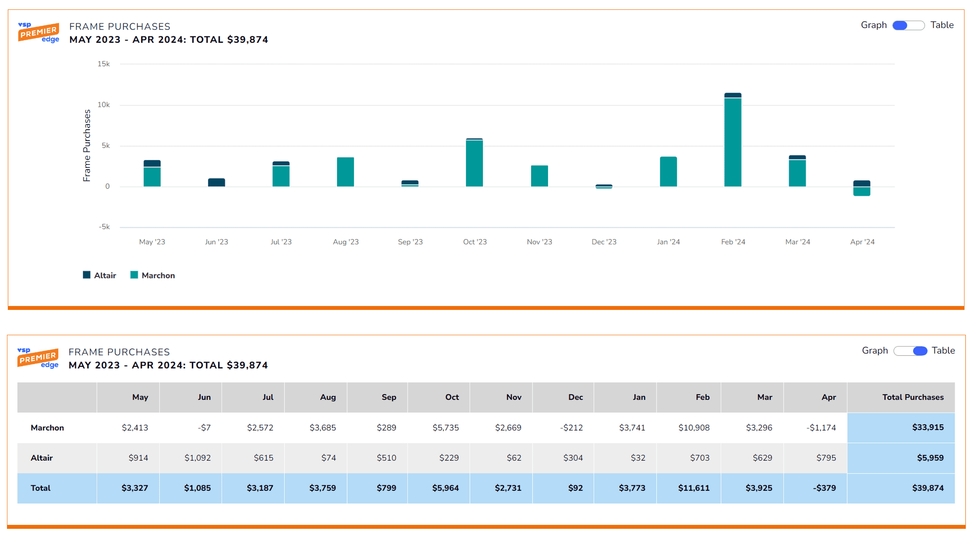The height and width of the screenshot is (553, 980).
Task: Click the Marchon legend color swatch
Action: 134,275
